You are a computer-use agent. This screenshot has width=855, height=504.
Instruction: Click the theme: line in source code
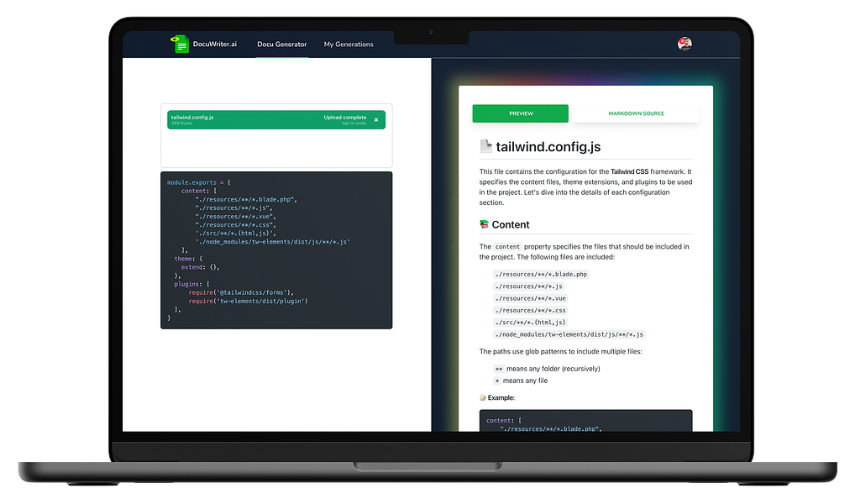[x=189, y=259]
